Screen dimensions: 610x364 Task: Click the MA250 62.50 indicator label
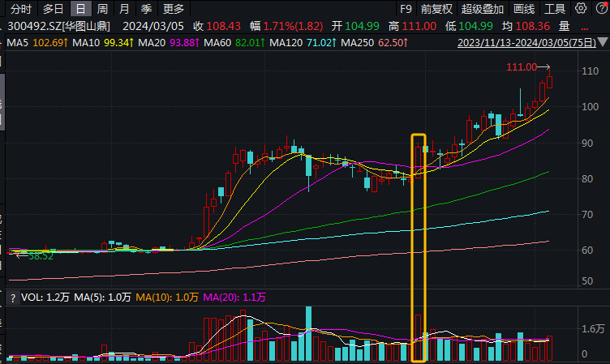pos(375,42)
